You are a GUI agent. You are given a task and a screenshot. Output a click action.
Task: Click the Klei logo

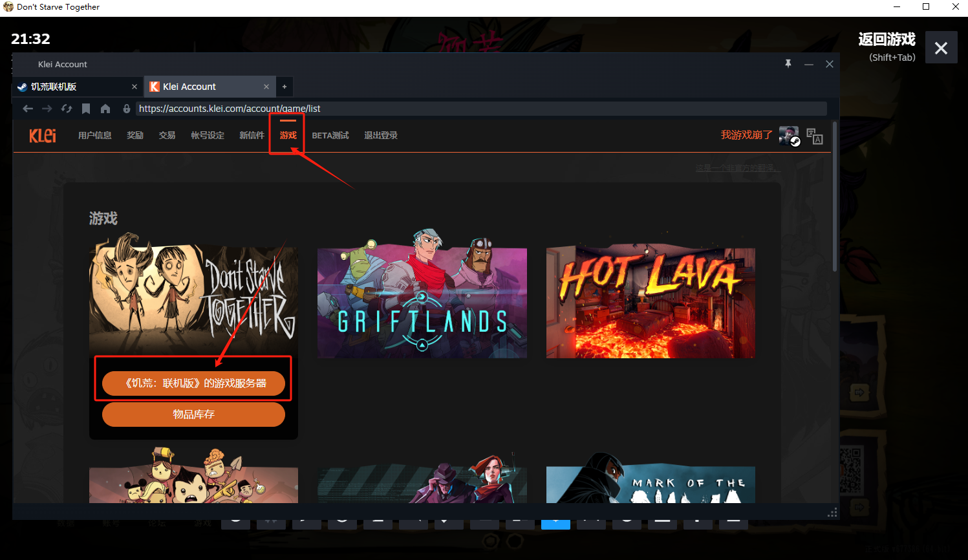pyautogui.click(x=43, y=135)
